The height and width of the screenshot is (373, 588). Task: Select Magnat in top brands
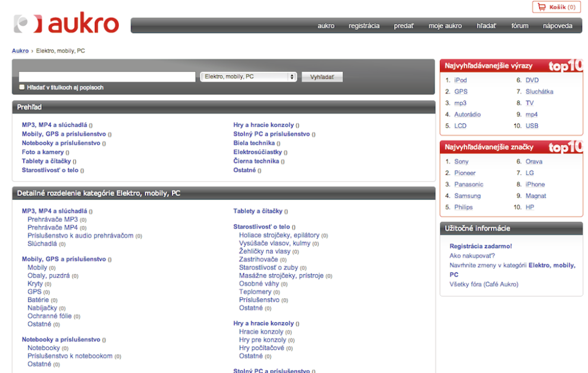coord(536,196)
